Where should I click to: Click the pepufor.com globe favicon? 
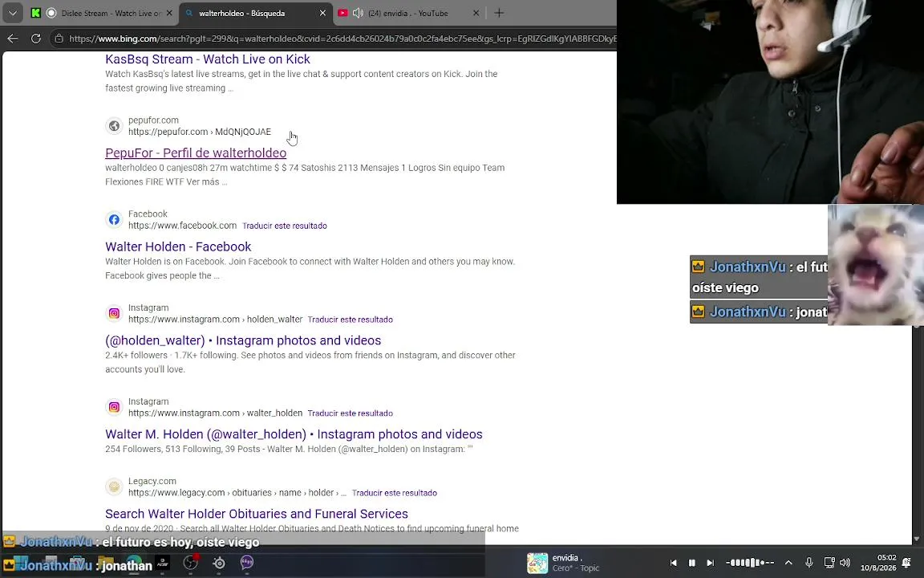coord(115,125)
